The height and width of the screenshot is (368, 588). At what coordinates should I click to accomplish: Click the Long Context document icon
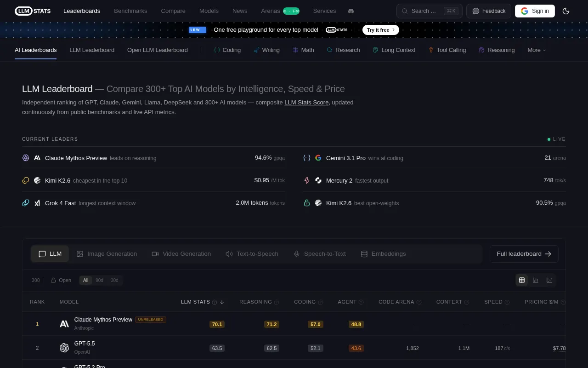pos(375,50)
